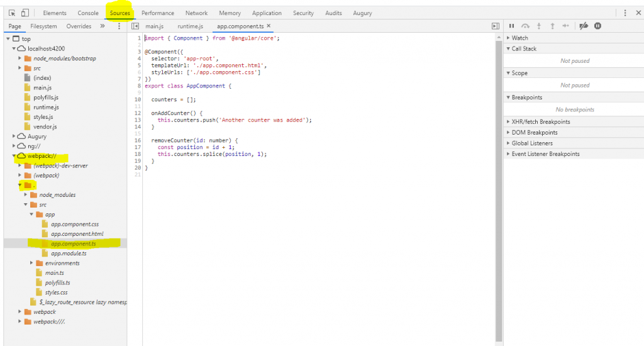This screenshot has width=644, height=346.
Task: Activate the inspect element picker icon
Action: 12,13
